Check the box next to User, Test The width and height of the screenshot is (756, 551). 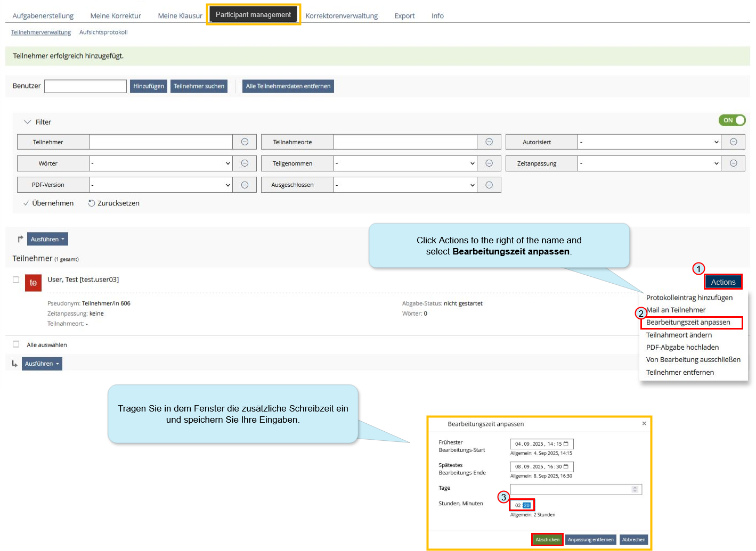pyautogui.click(x=16, y=279)
